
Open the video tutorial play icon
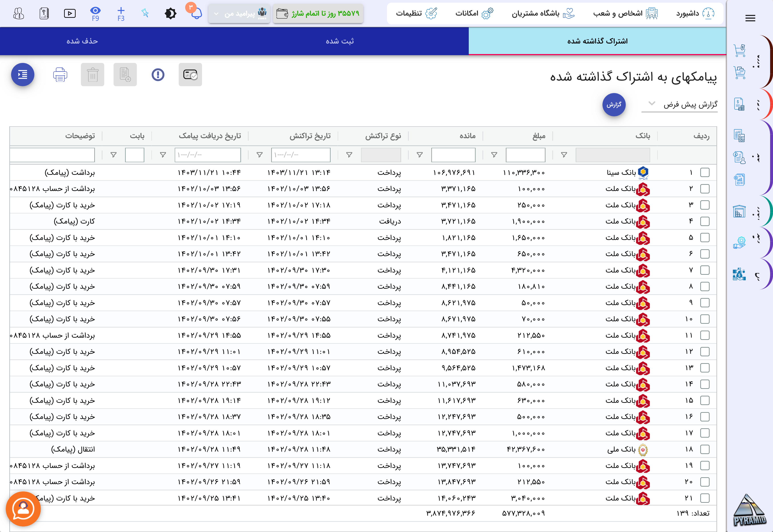coord(70,14)
